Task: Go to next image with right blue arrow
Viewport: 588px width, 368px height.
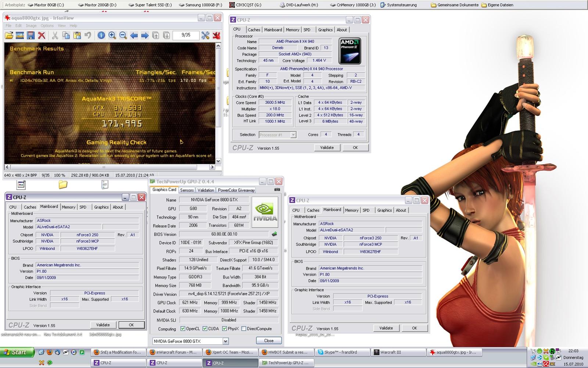Action: point(145,35)
